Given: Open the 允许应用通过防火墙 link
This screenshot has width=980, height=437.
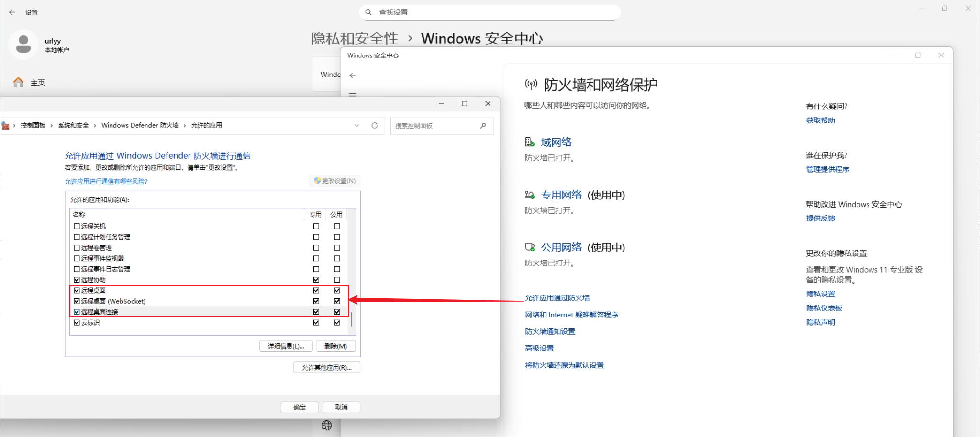Looking at the screenshot, I should (557, 298).
